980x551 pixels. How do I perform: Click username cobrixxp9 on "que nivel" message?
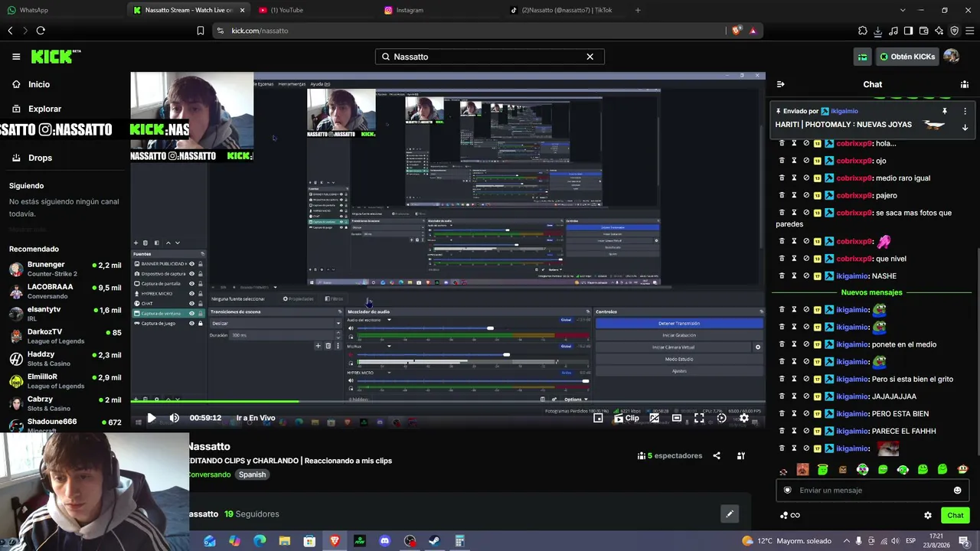pyautogui.click(x=854, y=259)
